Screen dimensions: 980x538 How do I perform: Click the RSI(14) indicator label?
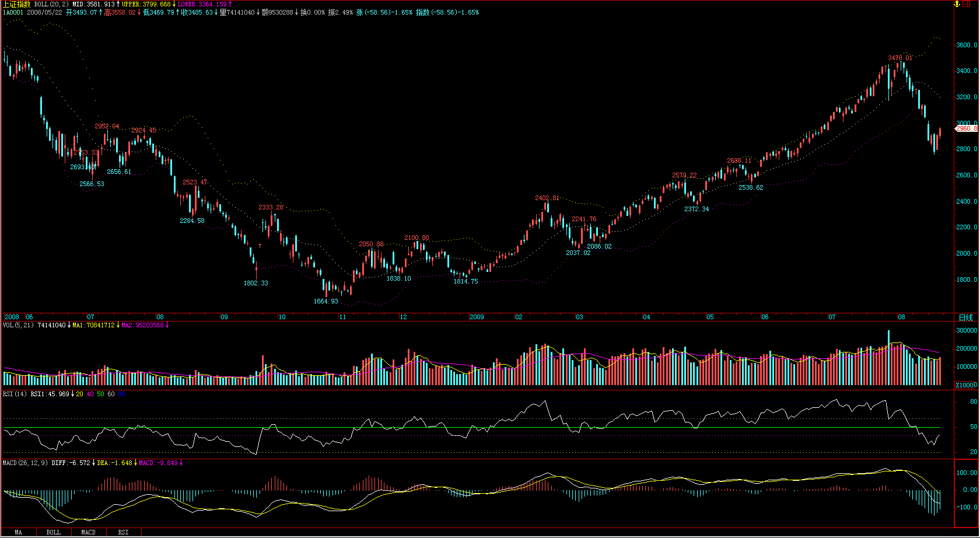tap(15, 394)
